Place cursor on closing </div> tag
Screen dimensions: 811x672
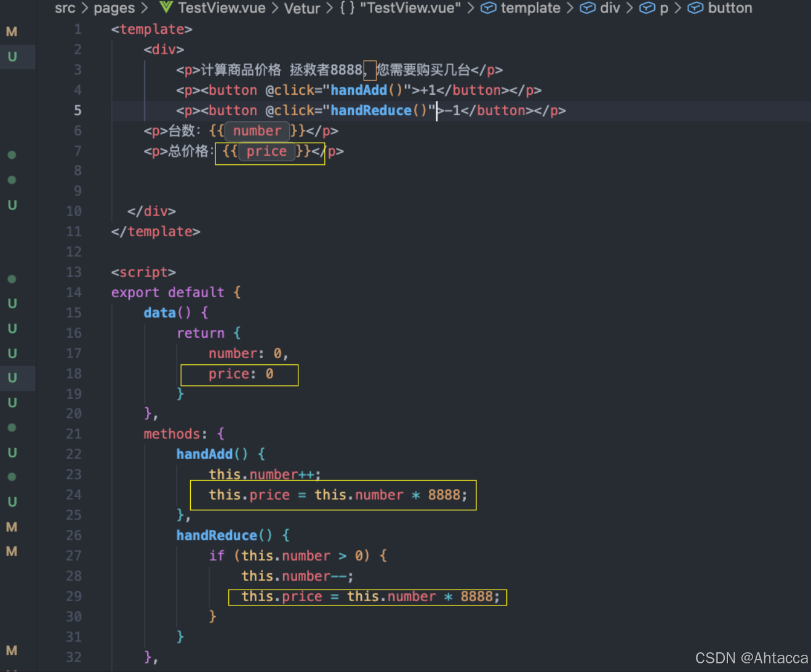point(151,211)
